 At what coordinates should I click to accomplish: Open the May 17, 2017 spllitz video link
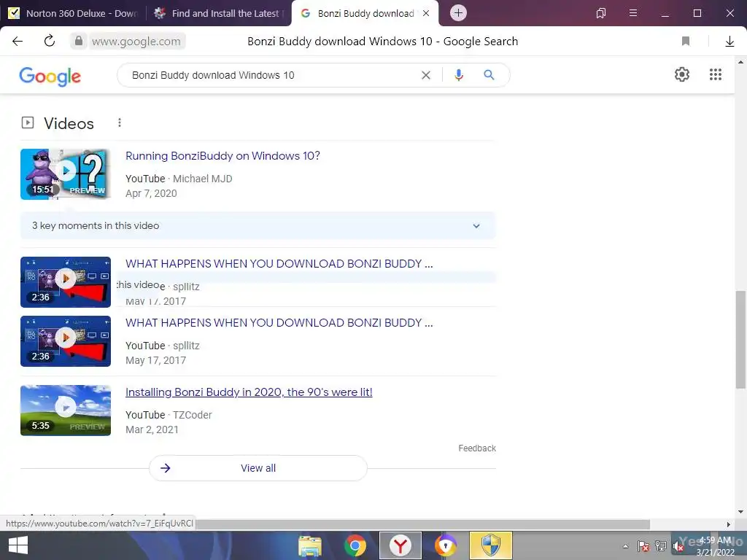[x=279, y=323]
